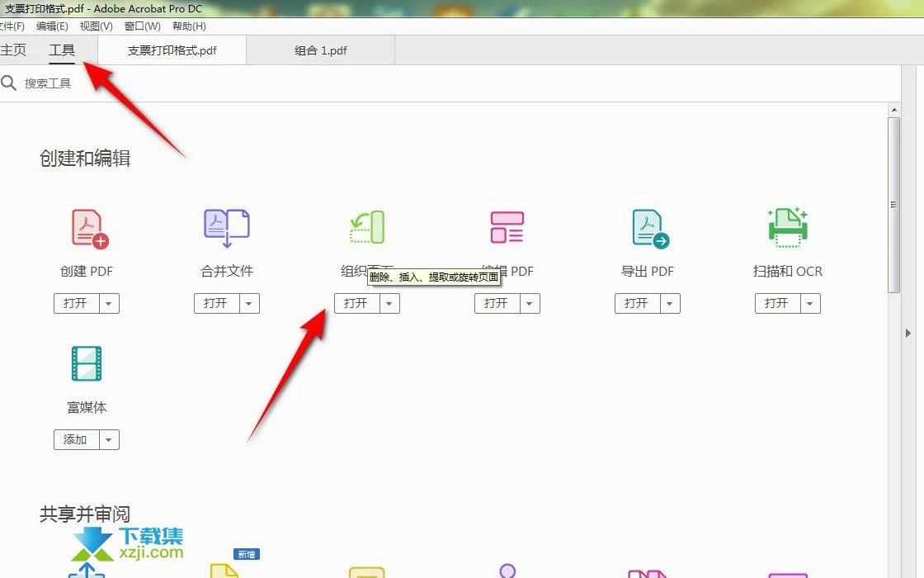Screen dimensions: 924x578
Task: Open the 富媒体 tool icon
Action: (87, 363)
